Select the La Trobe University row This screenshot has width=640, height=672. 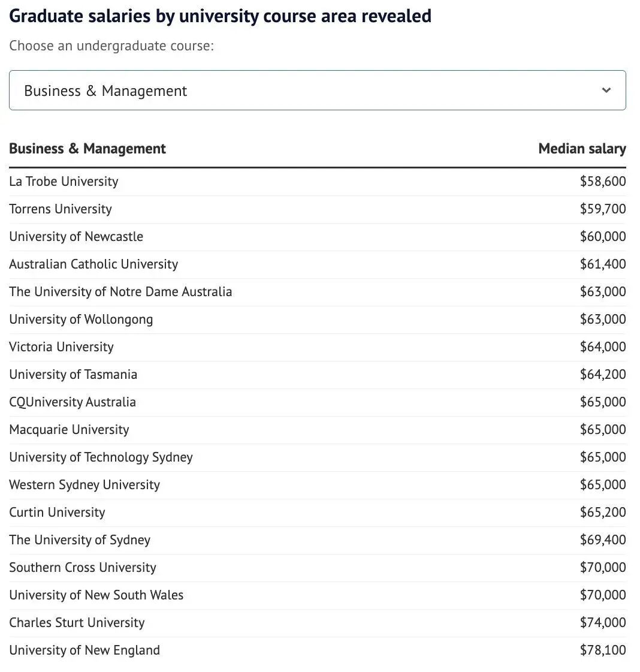tap(64, 182)
